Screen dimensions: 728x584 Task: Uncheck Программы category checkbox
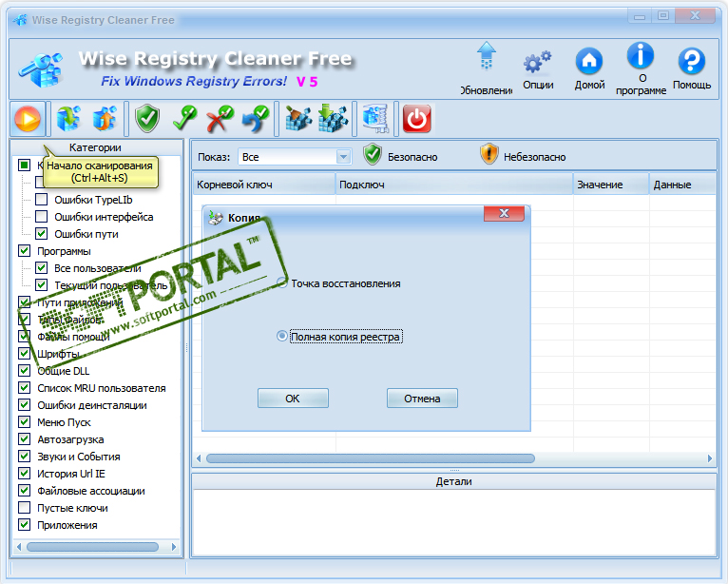tap(24, 251)
